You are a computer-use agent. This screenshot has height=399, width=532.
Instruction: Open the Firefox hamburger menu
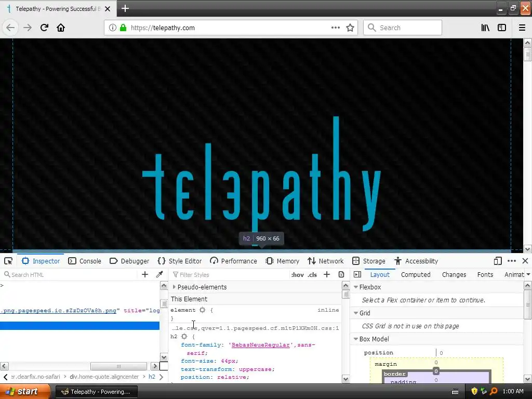(522, 28)
